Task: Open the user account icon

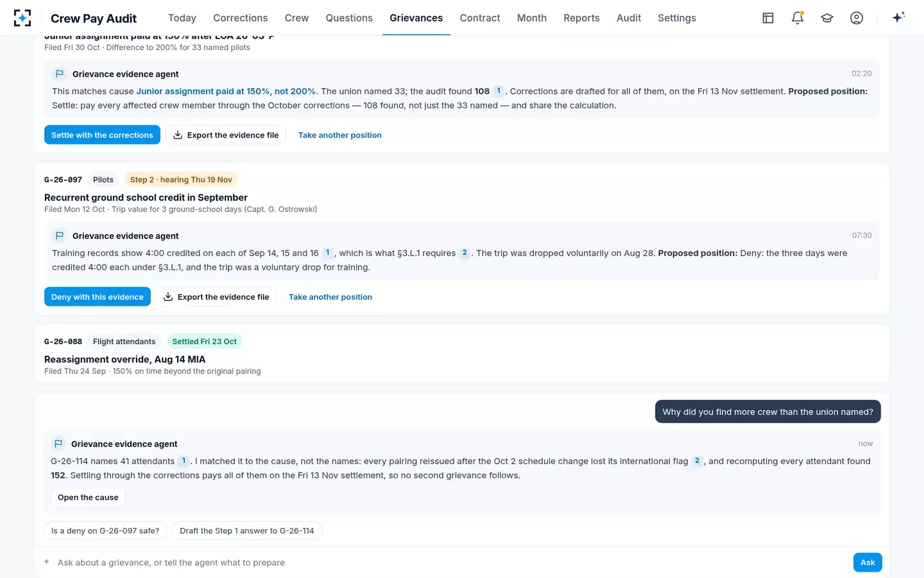Action: pyautogui.click(x=857, y=18)
